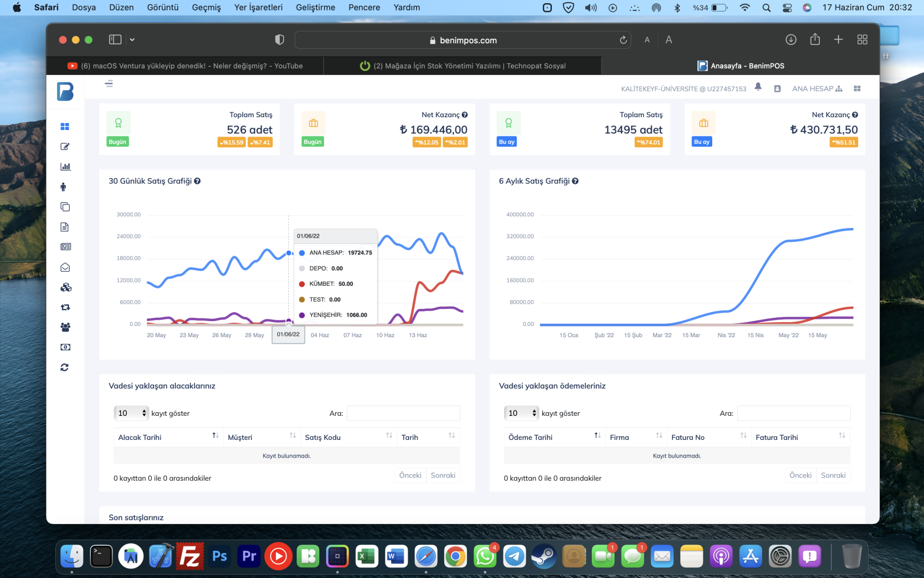Open Geliştirme menu
The height and width of the screenshot is (578, 924).
click(x=315, y=7)
